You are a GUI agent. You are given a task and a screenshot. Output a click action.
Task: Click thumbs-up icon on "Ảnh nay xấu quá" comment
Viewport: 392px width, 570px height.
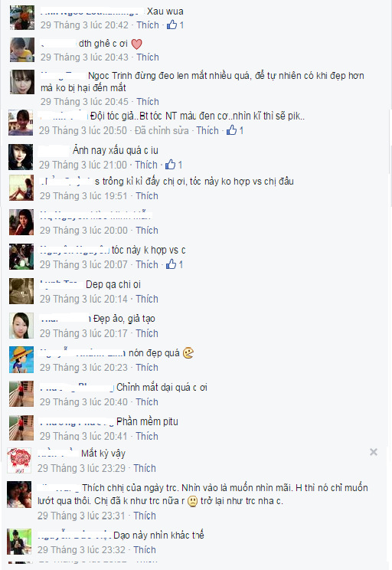171,164
